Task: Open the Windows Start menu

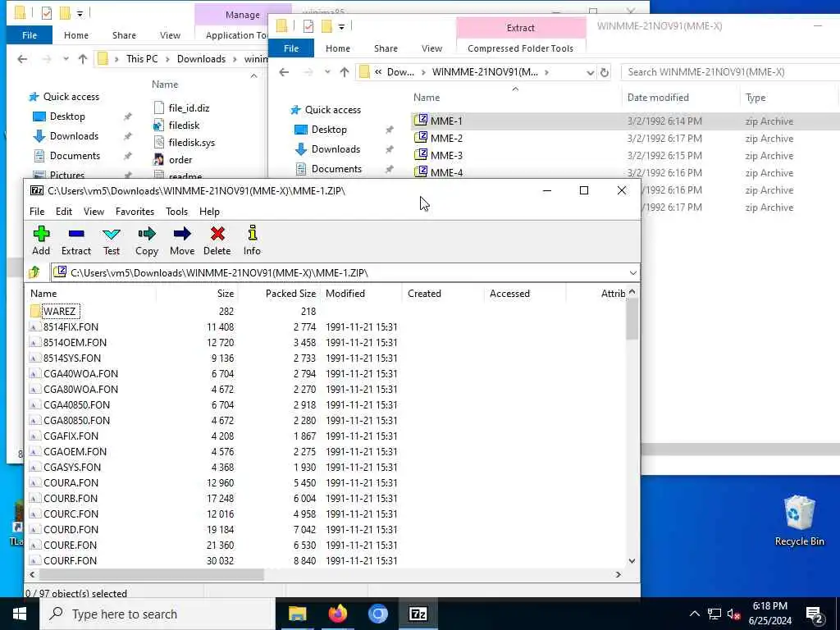Action: [x=20, y=614]
